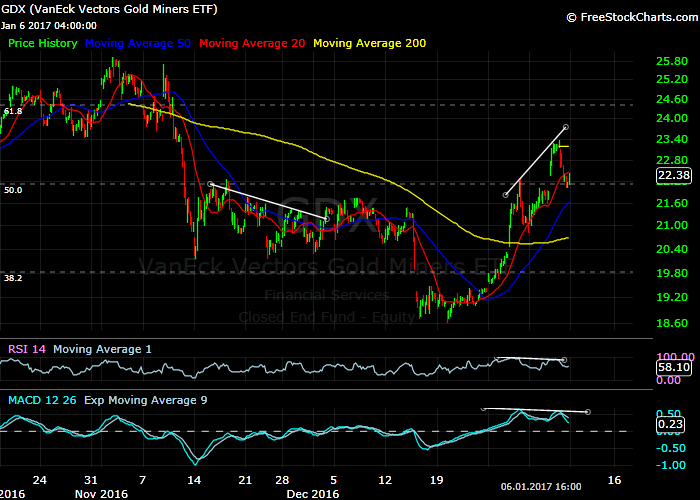This screenshot has width=700, height=500.
Task: Click the 100.00 RSI scale label
Action: point(675,357)
